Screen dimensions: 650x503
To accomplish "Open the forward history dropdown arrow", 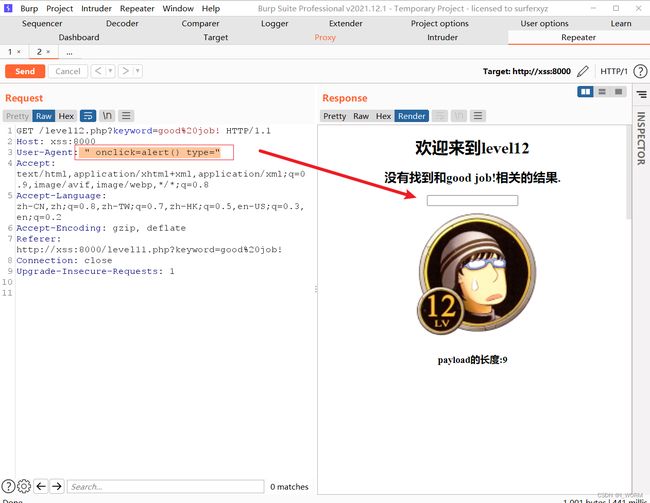I will point(138,71).
